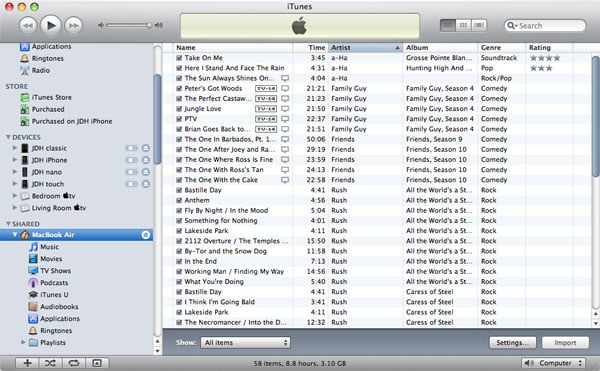Collapse the MacBook Air shared library

[15, 235]
